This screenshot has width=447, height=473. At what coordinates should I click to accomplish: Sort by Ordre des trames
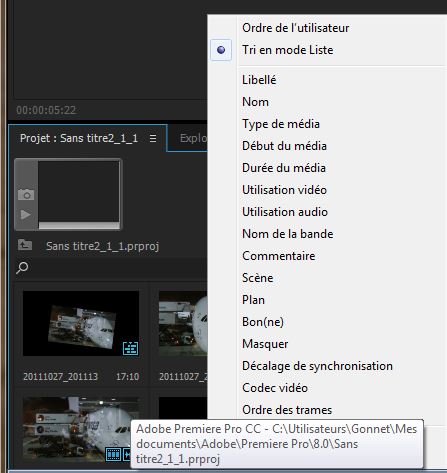[287, 410]
